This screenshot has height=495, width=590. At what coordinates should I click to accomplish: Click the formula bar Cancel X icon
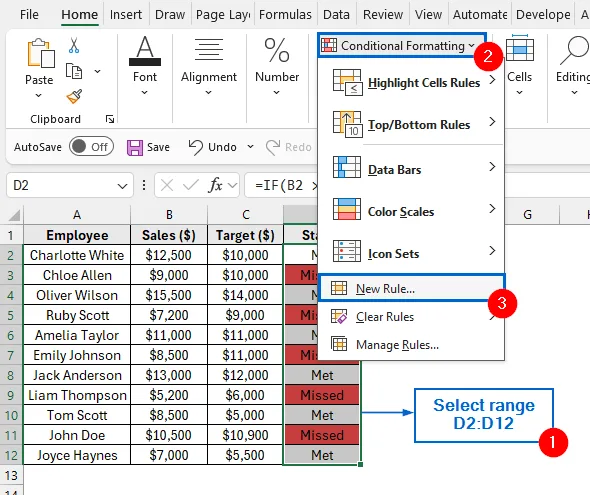coord(167,185)
